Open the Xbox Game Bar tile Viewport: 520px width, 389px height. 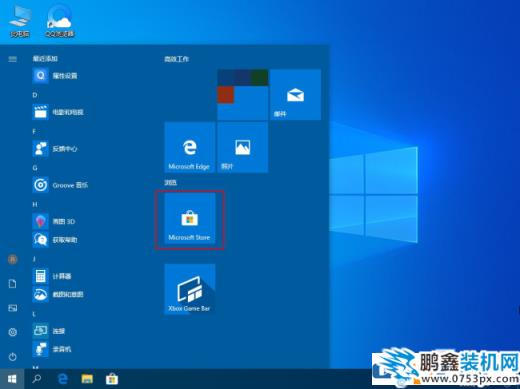190,289
